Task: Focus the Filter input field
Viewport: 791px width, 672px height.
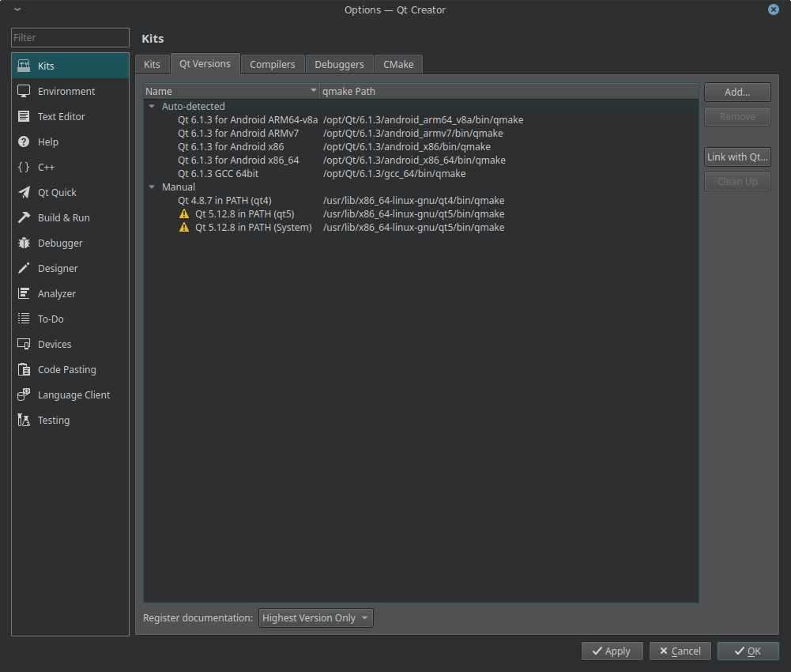Action: click(70, 37)
